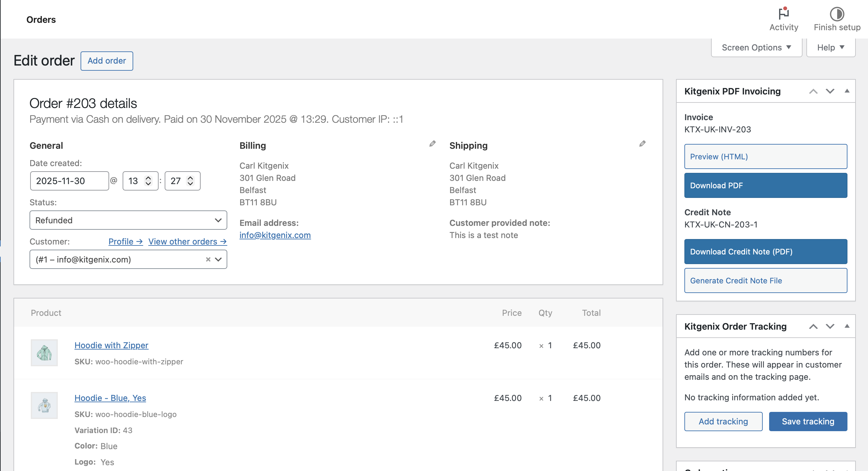Image resolution: width=868 pixels, height=471 pixels.
Task: Move Kitgenix Order Tracking panel down
Action: coord(830,326)
